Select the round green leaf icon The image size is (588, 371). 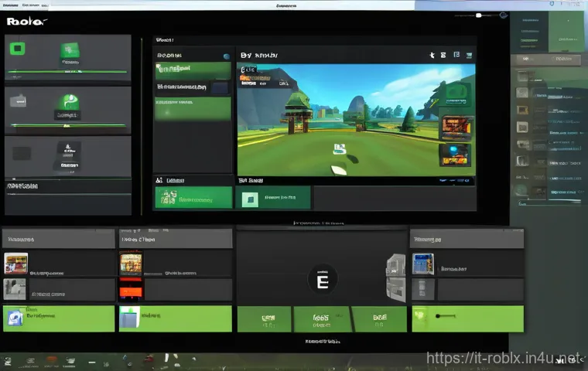pyautogui.click(x=69, y=101)
